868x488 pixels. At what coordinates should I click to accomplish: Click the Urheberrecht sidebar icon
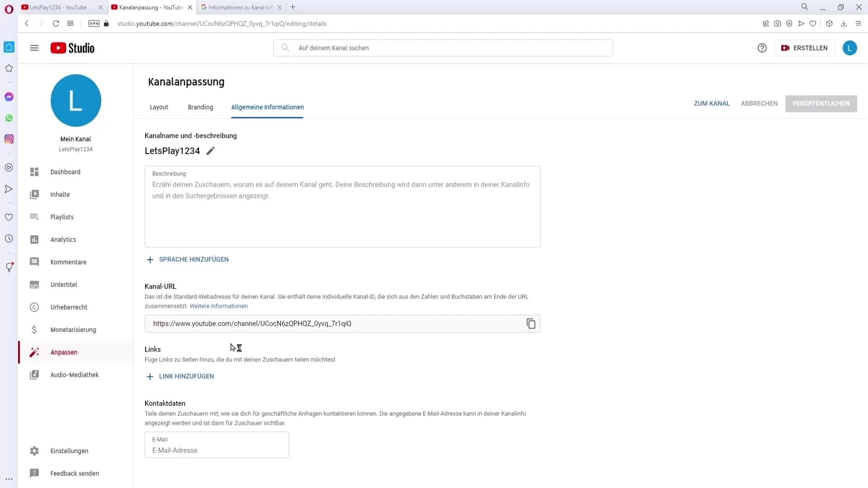(x=34, y=307)
